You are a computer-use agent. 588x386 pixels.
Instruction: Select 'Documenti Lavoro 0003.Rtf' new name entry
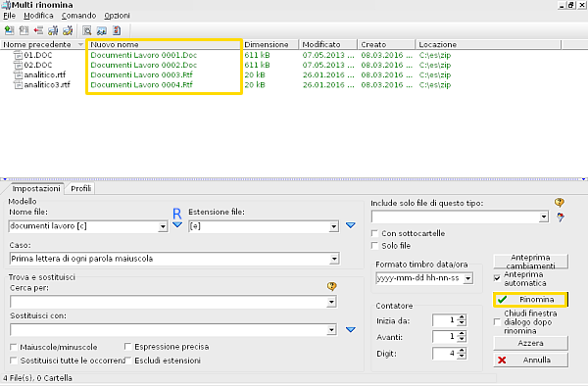pyautogui.click(x=142, y=75)
